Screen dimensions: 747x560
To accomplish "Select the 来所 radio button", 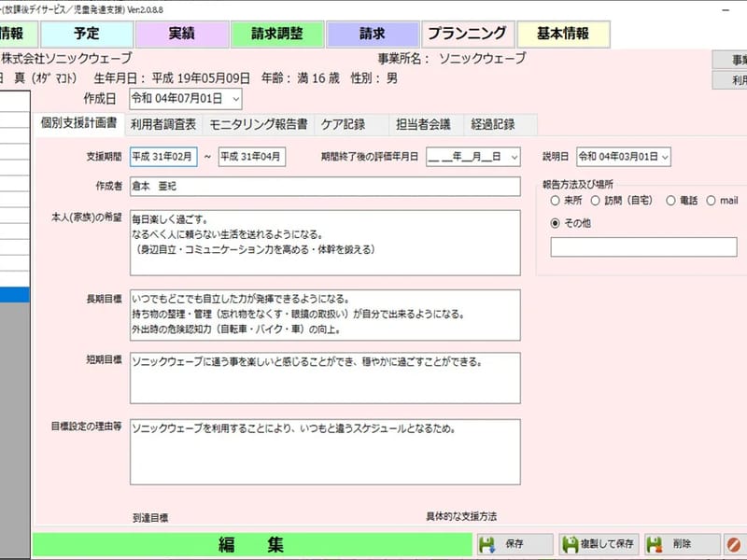I will pyautogui.click(x=555, y=201).
